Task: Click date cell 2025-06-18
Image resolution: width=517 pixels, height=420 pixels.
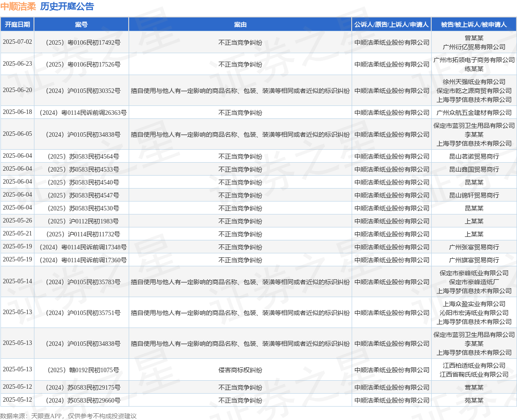Action: [x=17, y=112]
